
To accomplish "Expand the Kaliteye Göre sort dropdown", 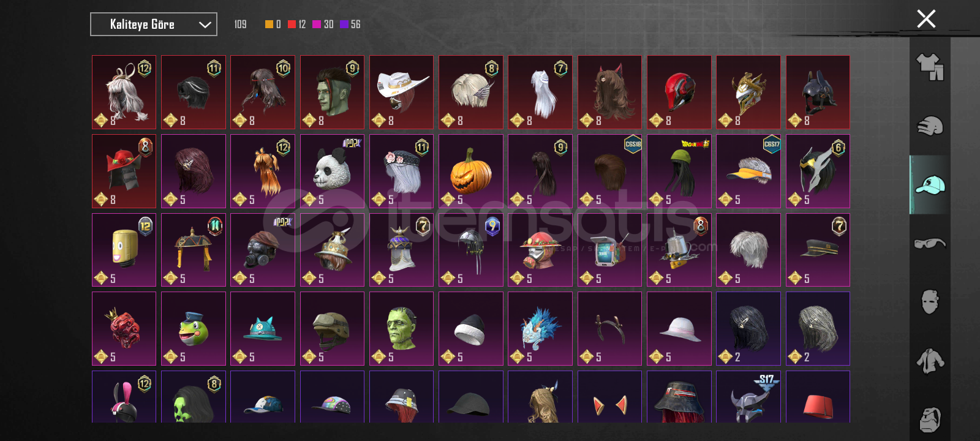I will click(x=154, y=24).
